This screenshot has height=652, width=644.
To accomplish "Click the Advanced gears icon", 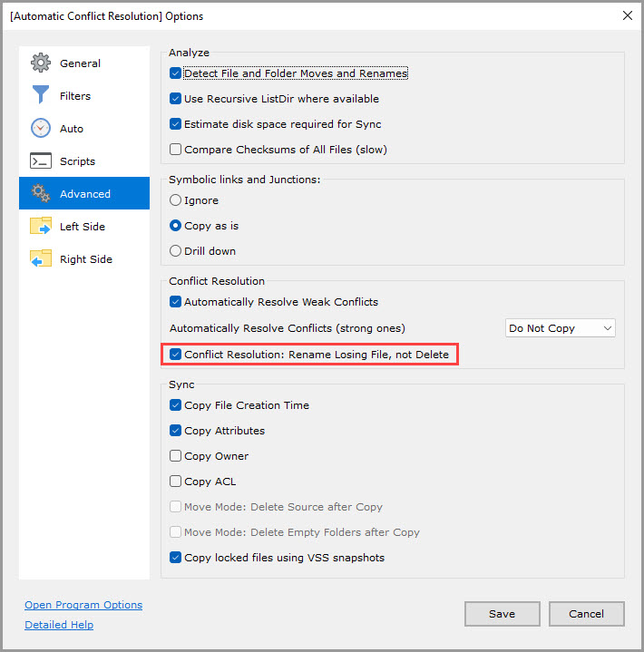I will pyautogui.click(x=40, y=193).
